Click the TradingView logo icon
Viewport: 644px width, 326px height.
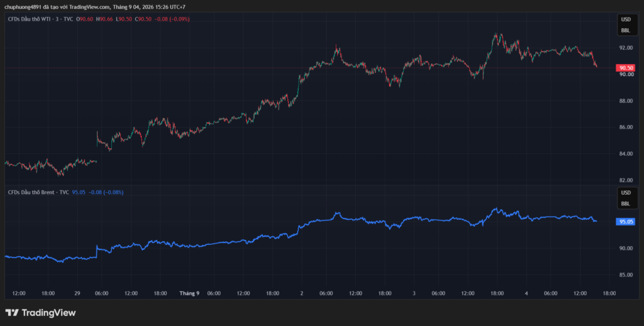(12, 312)
